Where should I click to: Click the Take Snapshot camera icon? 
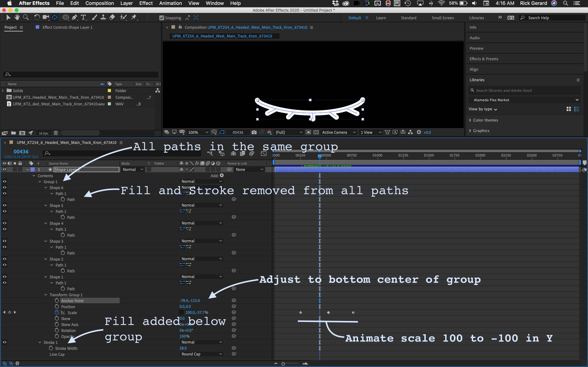[254, 132]
